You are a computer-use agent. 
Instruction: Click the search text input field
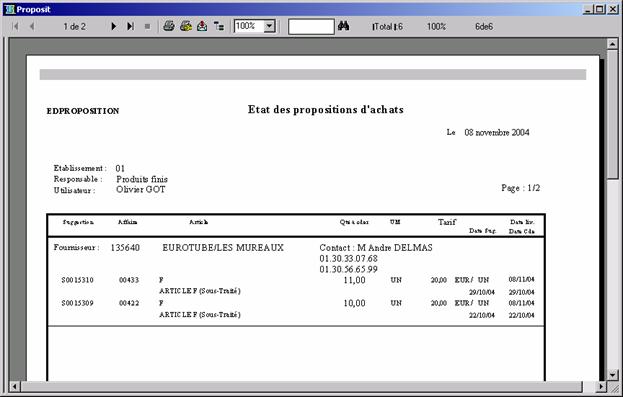pyautogui.click(x=311, y=27)
